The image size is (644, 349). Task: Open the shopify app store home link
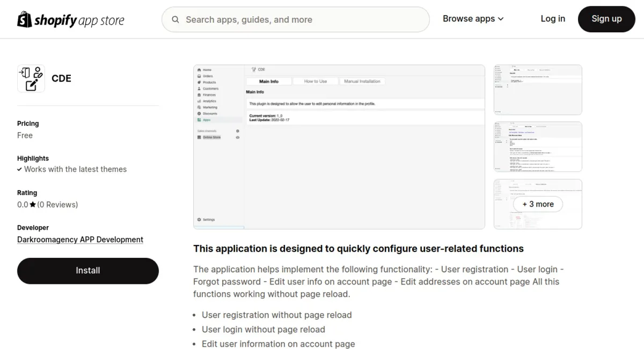pos(71,19)
